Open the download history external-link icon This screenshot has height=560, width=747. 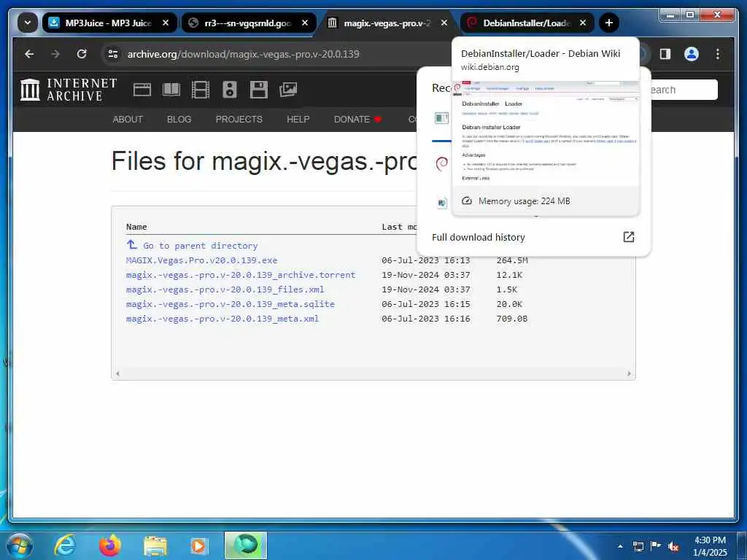[x=629, y=237]
